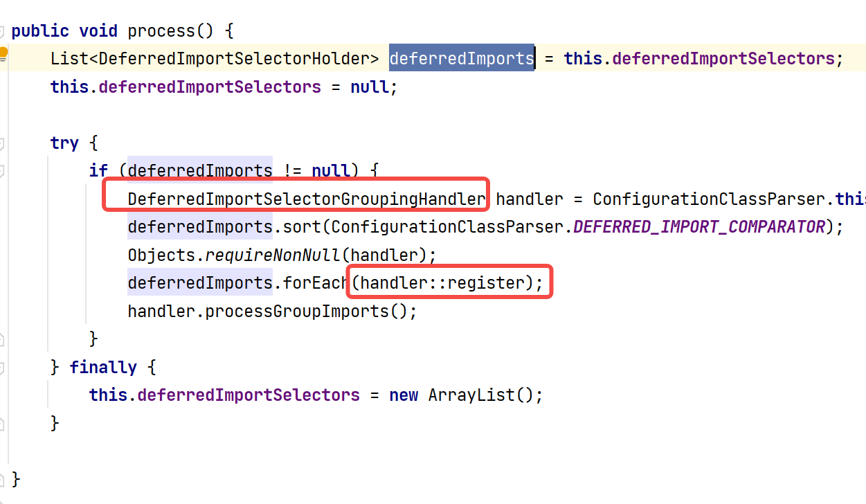The image size is (866, 504).
Task: Click the 'try' keyword
Action: (64, 143)
